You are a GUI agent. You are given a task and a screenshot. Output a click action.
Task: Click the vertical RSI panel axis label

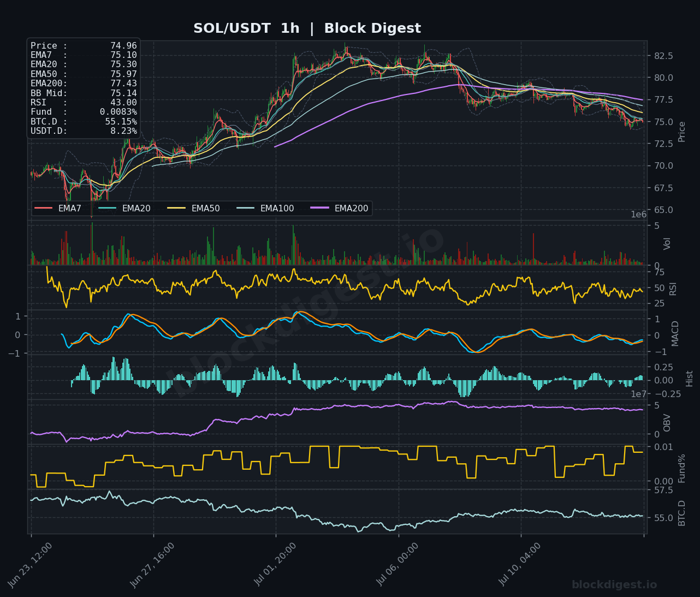coord(673,288)
